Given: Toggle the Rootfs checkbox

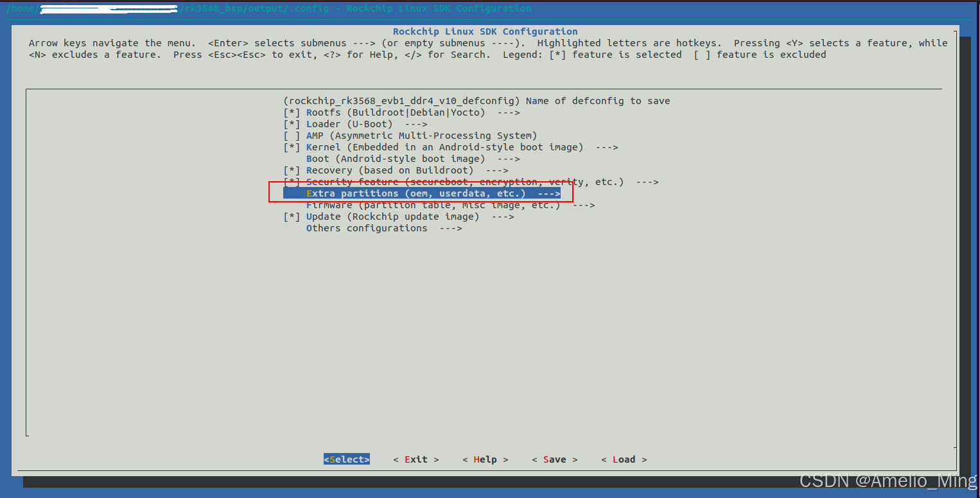Looking at the screenshot, I should point(292,112).
